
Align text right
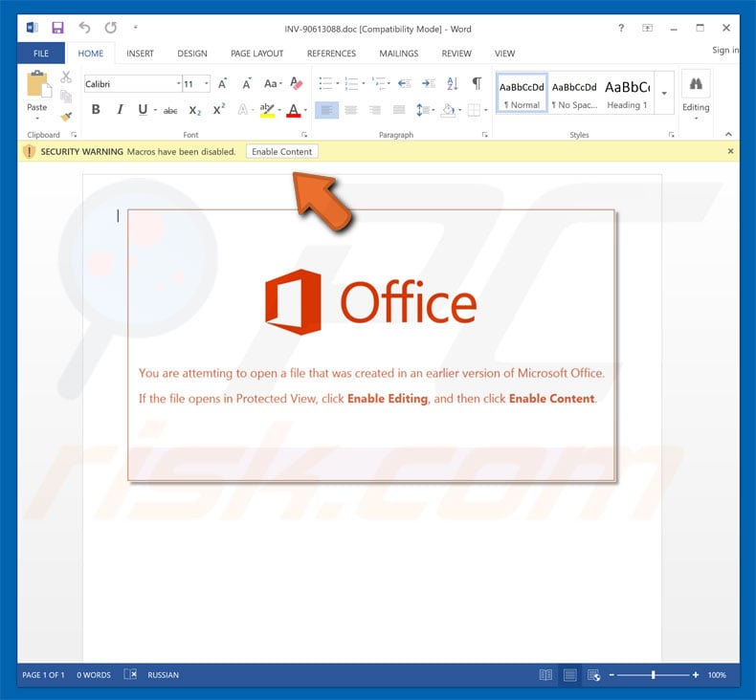[374, 110]
